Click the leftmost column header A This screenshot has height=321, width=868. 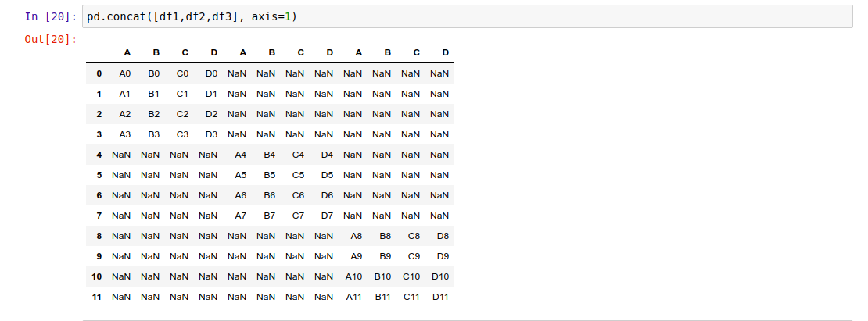pyautogui.click(x=127, y=52)
